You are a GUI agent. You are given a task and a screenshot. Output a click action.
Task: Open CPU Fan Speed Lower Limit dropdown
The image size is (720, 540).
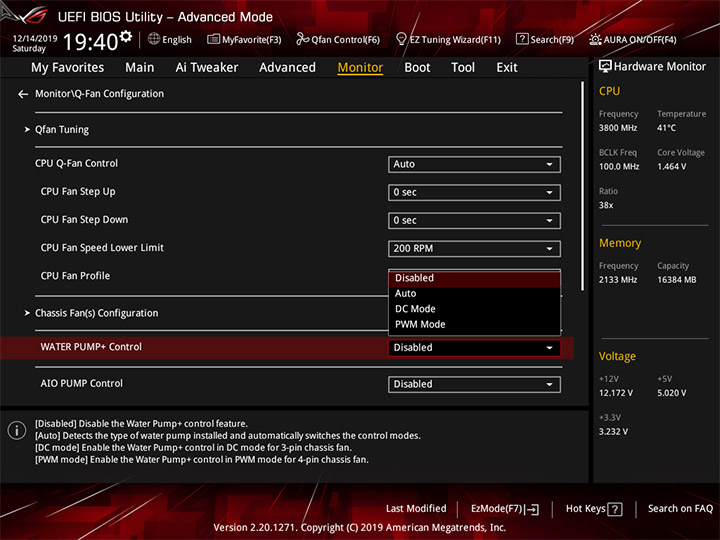point(474,248)
